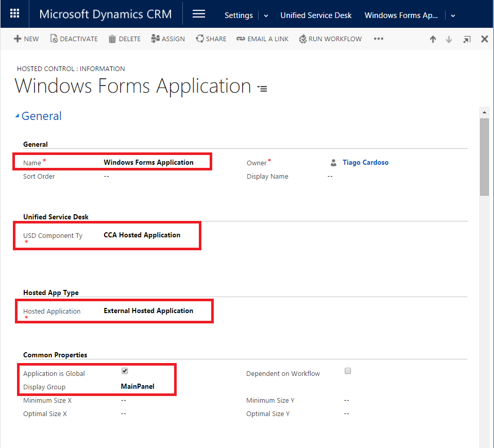494x448 pixels.
Task: Expand the Settings dropdown chevron
Action: pyautogui.click(x=266, y=15)
